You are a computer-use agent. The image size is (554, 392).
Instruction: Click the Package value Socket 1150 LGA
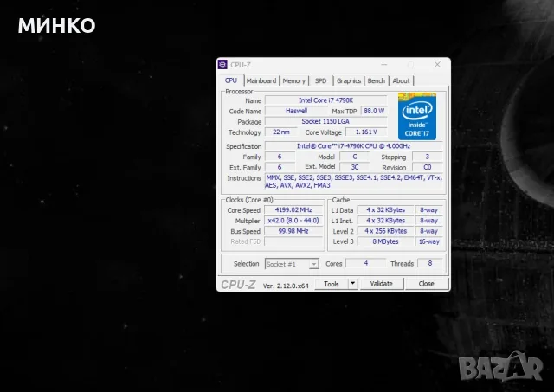pyautogui.click(x=325, y=121)
